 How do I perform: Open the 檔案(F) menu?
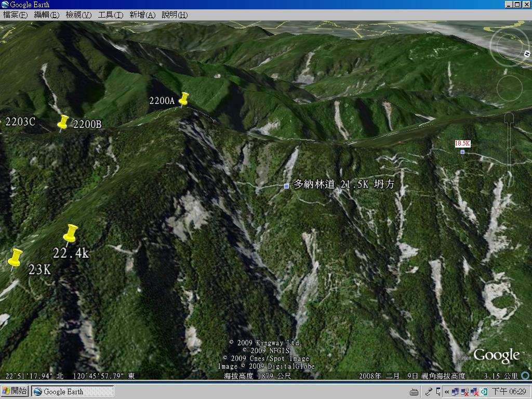point(16,15)
